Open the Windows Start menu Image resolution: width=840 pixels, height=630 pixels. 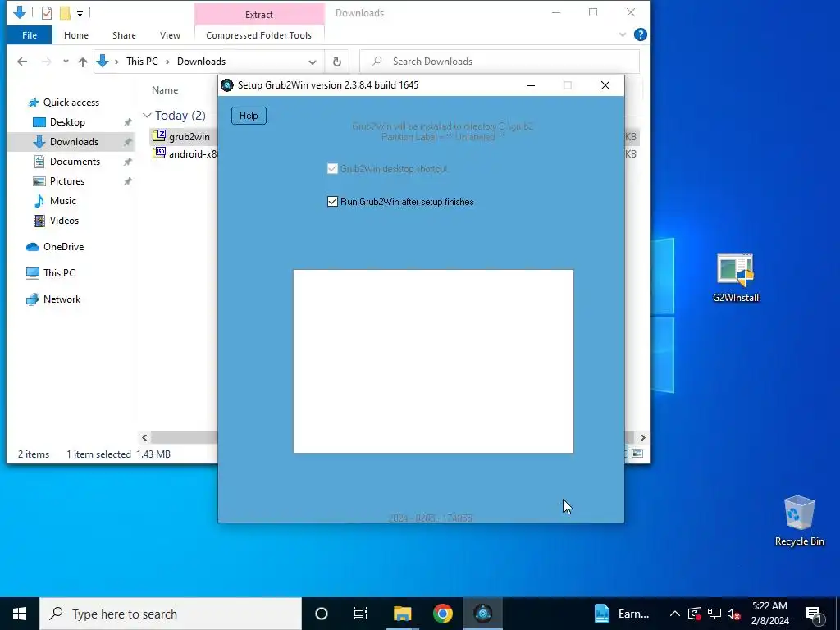pos(20,614)
